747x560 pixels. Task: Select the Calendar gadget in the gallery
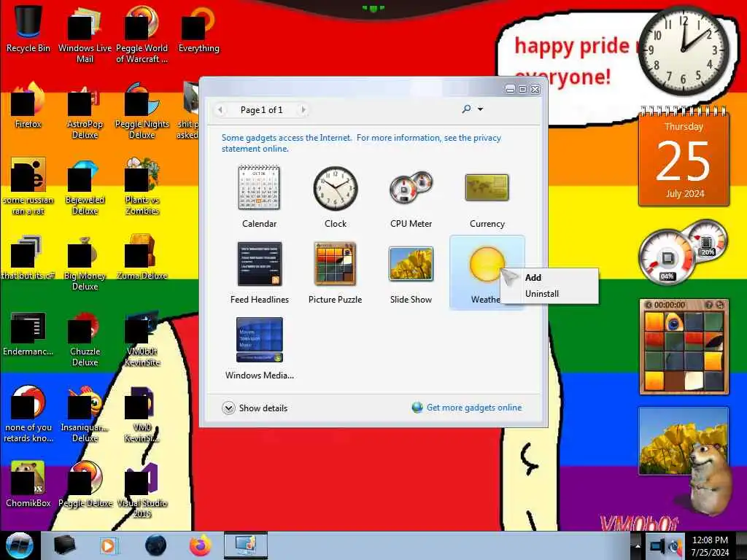[x=259, y=196]
